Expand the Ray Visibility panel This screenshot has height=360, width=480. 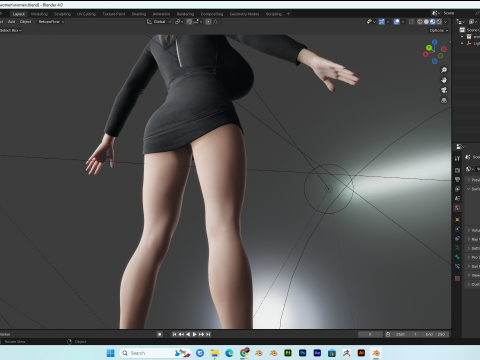pyautogui.click(x=473, y=239)
